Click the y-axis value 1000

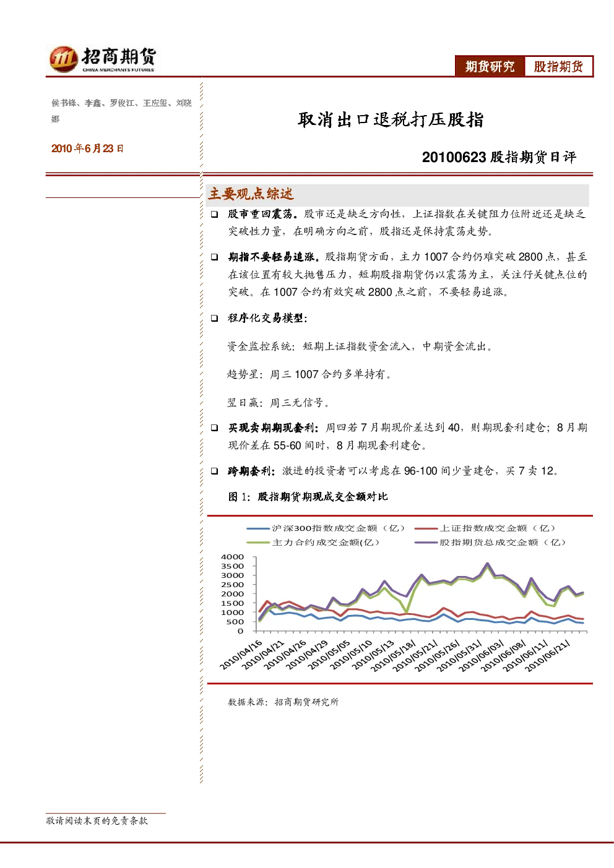pos(233,612)
